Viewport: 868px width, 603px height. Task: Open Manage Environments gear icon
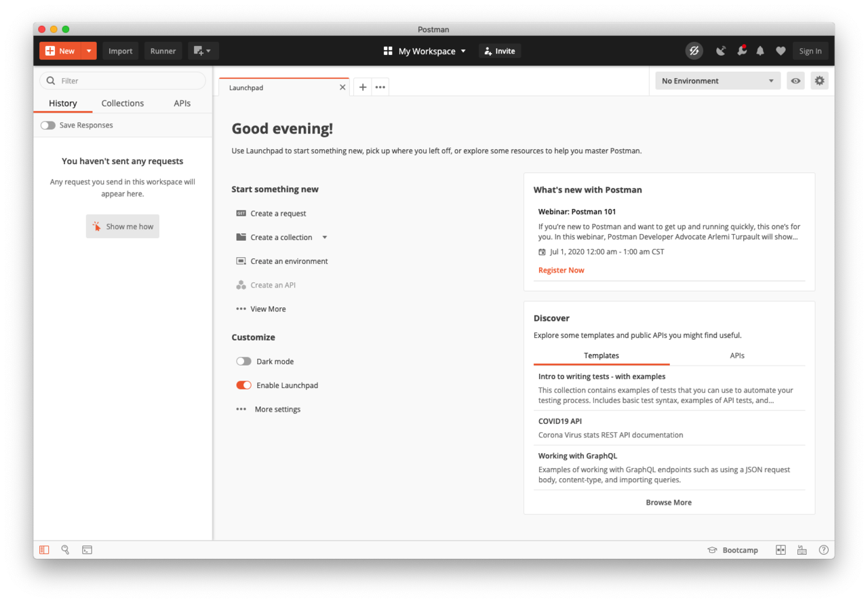[820, 81]
